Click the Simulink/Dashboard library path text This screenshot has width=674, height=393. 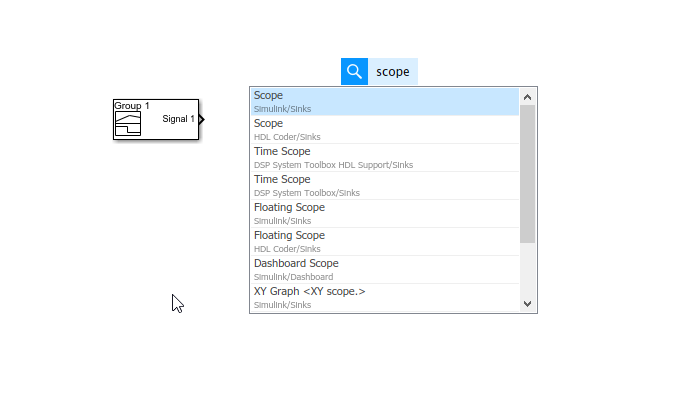coord(294,277)
